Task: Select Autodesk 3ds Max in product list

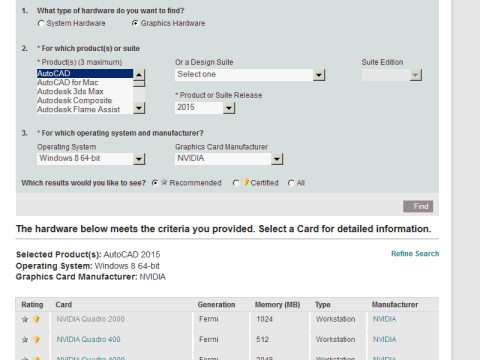Action: [x=85, y=91]
